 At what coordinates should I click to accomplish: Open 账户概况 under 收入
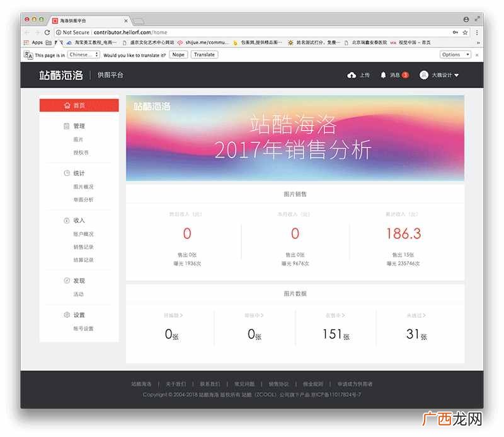[x=83, y=234]
